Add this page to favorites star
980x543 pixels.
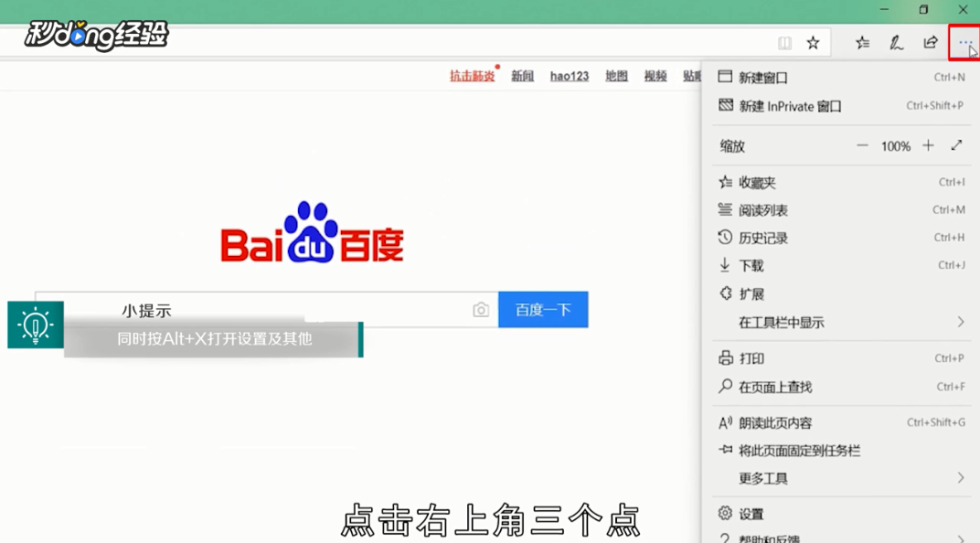pyautogui.click(x=813, y=42)
